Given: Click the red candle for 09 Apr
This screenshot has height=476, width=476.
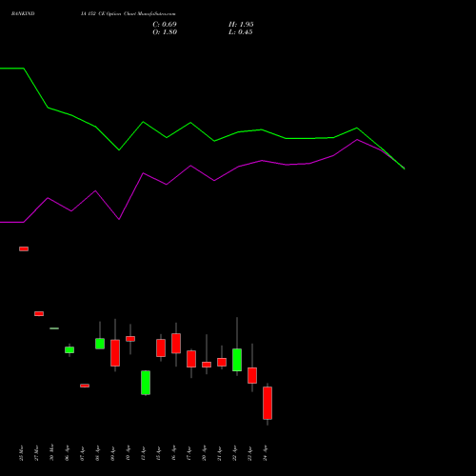Looking at the screenshot, I should coord(115,353).
